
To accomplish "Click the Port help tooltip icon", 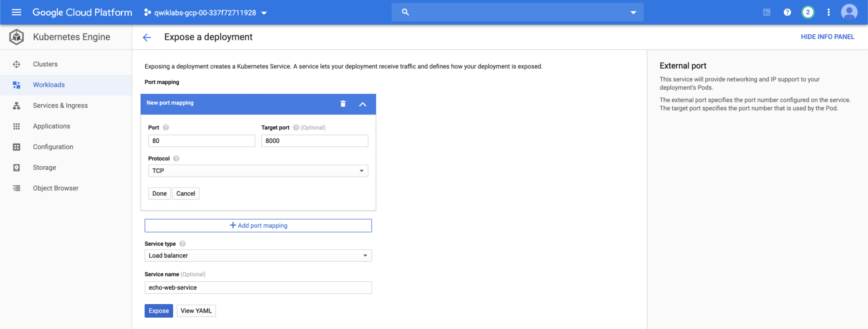I will [166, 128].
